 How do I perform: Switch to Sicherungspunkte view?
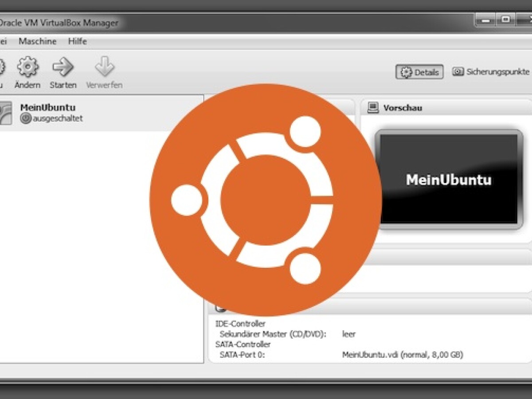coord(491,72)
